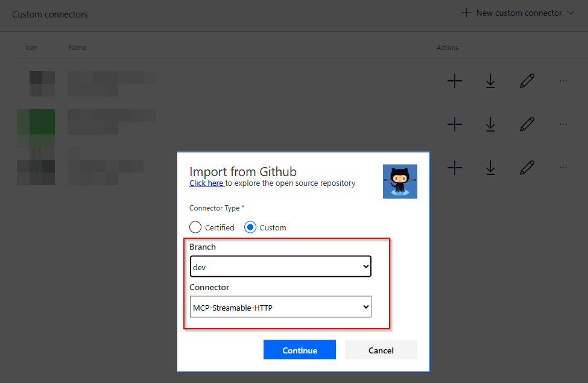Click the plus icon in the second connector row
588x383 pixels.
pyautogui.click(x=454, y=124)
